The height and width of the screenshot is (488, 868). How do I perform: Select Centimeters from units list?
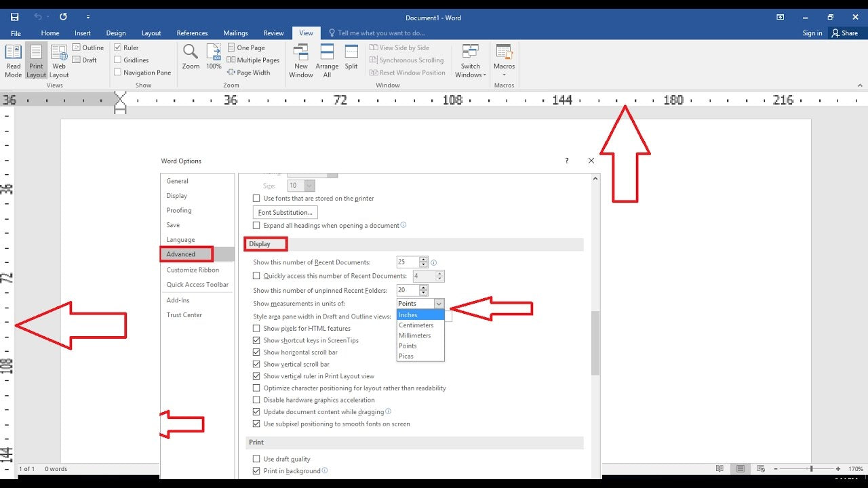[x=420, y=325]
